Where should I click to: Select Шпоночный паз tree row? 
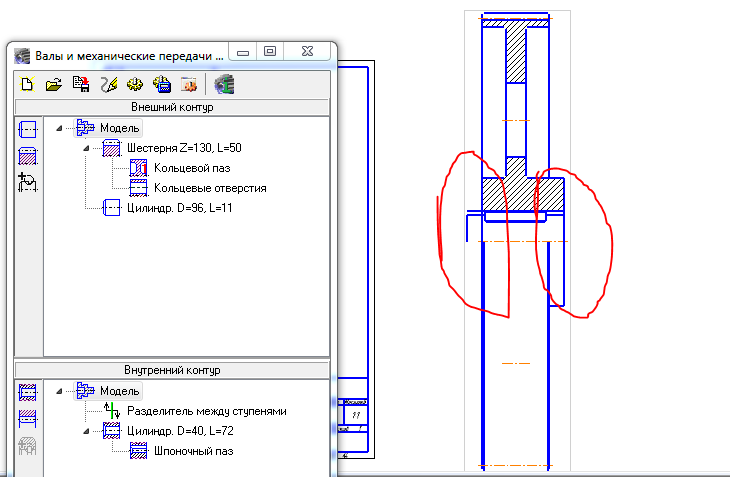tap(193, 451)
